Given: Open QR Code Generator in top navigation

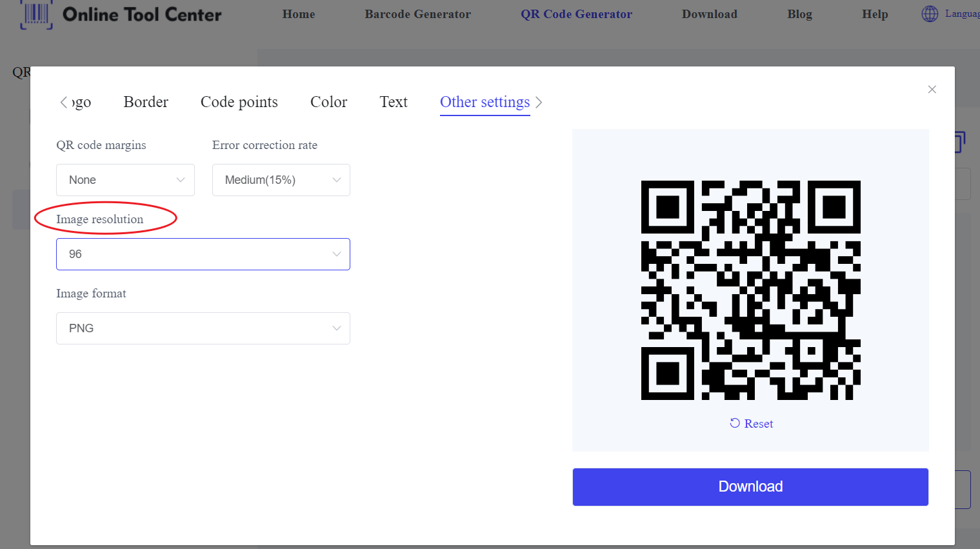Looking at the screenshot, I should [577, 14].
